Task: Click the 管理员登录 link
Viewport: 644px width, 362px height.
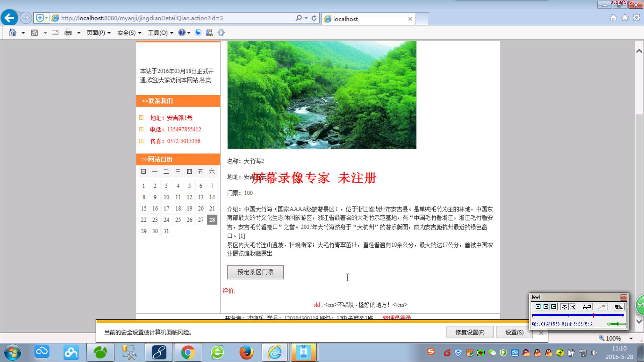Action: (x=397, y=317)
